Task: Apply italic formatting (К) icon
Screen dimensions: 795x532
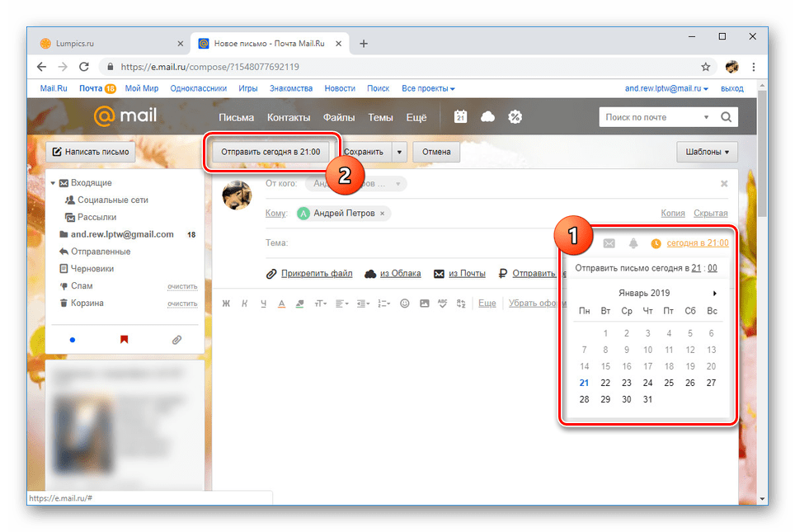Action: click(x=244, y=304)
